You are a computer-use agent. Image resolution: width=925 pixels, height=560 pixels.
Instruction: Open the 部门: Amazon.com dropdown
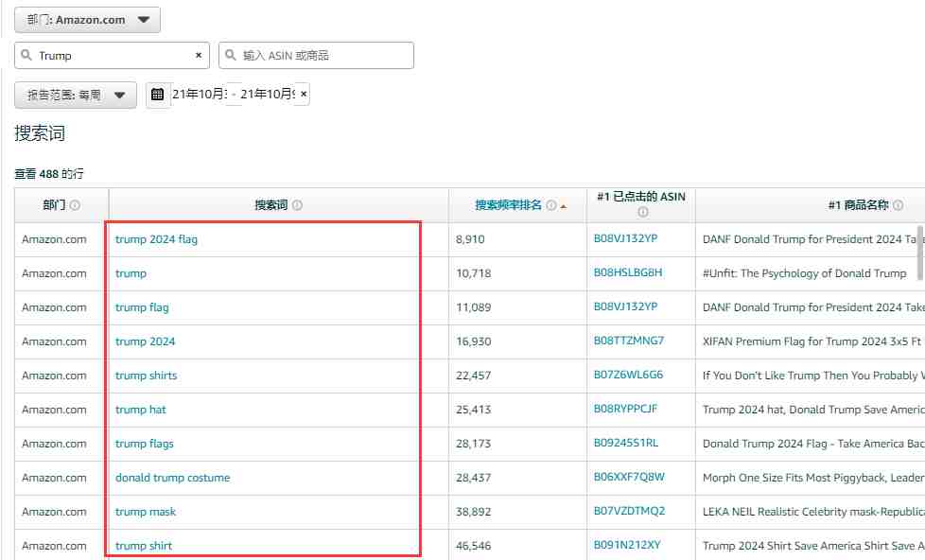click(87, 20)
